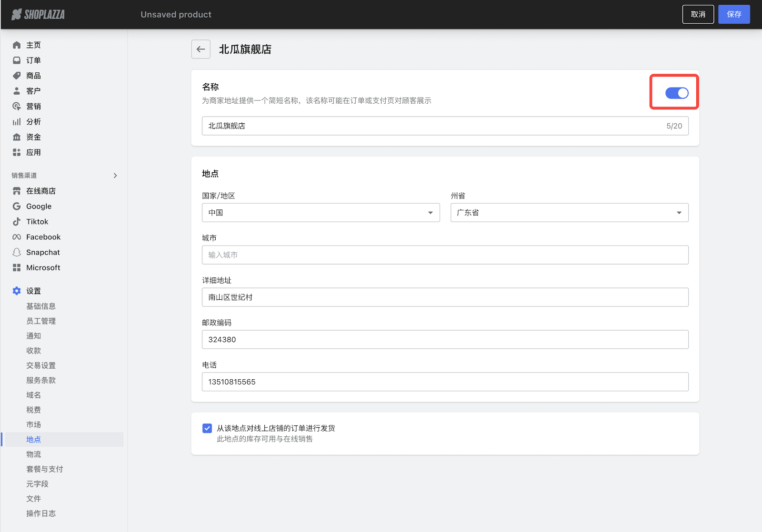
Task: Open 通知 settings item
Action: coord(33,335)
